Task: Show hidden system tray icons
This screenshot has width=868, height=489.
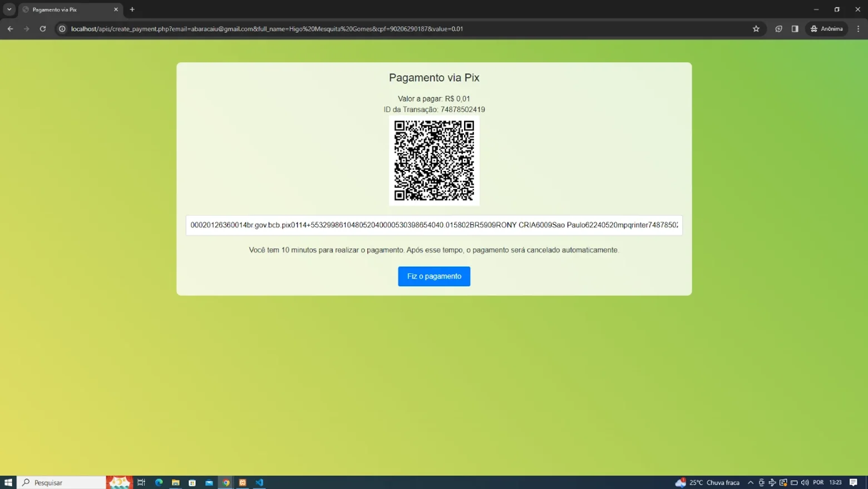Action: click(751, 482)
